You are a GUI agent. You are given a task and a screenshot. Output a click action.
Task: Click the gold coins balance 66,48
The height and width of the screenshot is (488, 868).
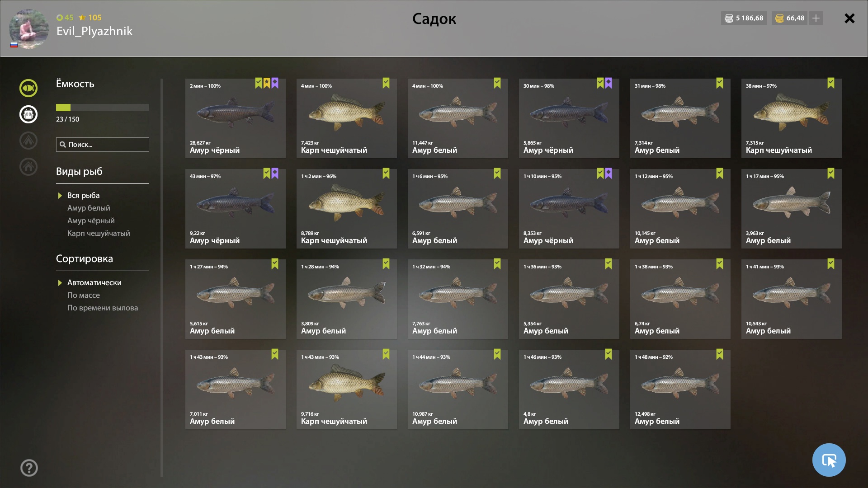790,18
